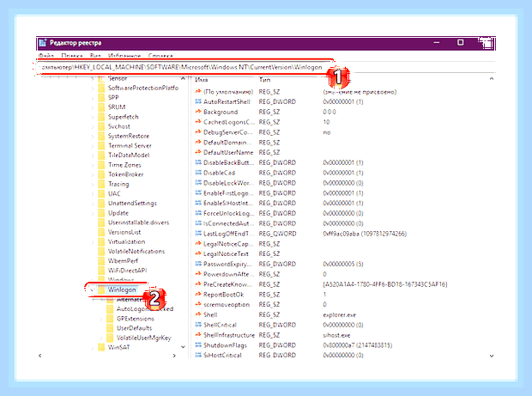Click the Registry Editor title bar icon
The image size is (532, 396).
coord(43,43)
